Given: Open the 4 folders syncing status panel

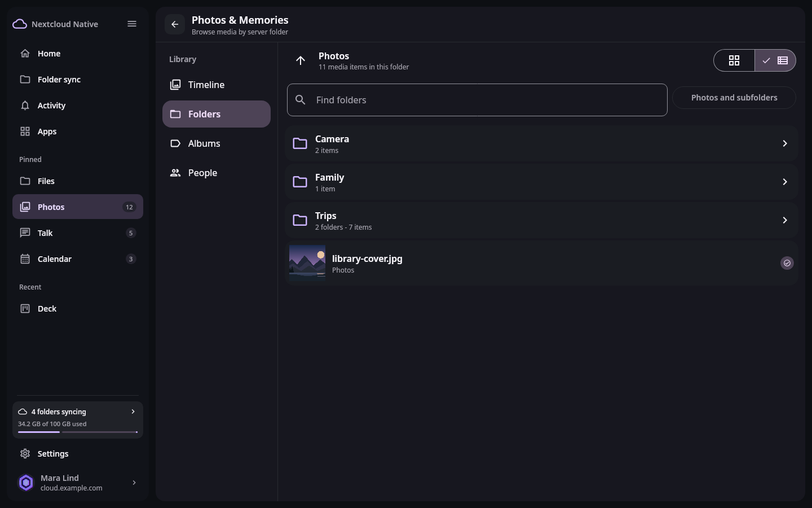Looking at the screenshot, I should point(78,420).
